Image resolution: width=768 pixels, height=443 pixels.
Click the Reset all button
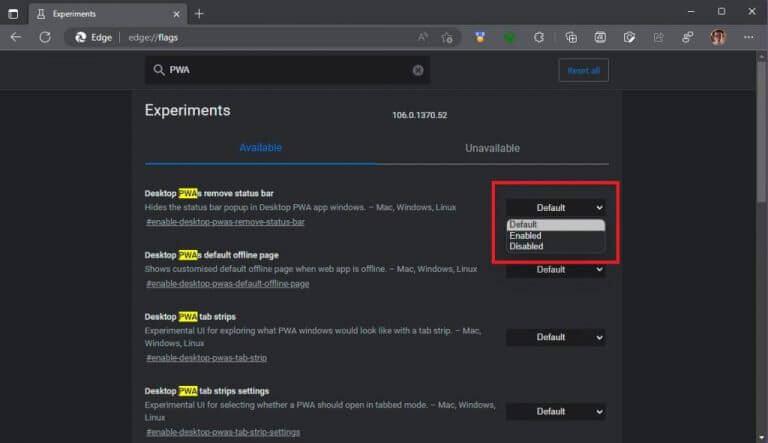pyautogui.click(x=583, y=71)
